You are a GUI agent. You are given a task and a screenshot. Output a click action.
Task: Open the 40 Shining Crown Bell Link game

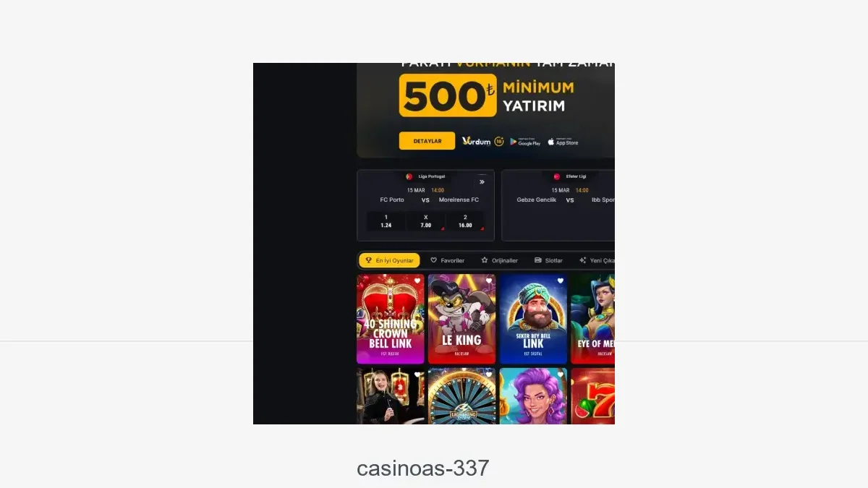coord(391,319)
